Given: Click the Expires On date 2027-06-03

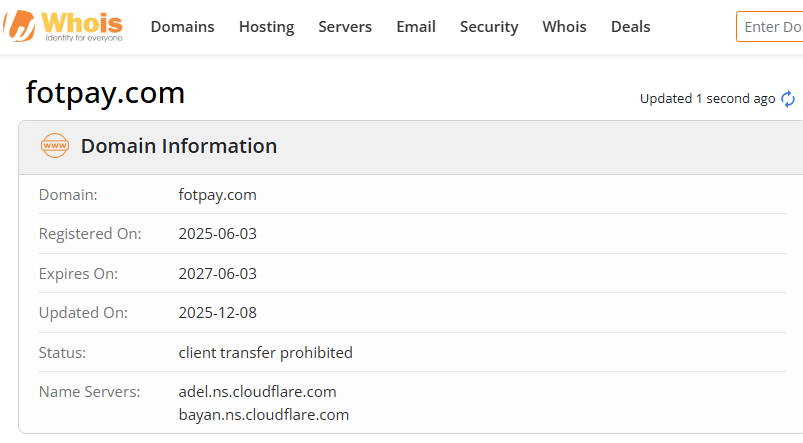Looking at the screenshot, I should point(218,273).
